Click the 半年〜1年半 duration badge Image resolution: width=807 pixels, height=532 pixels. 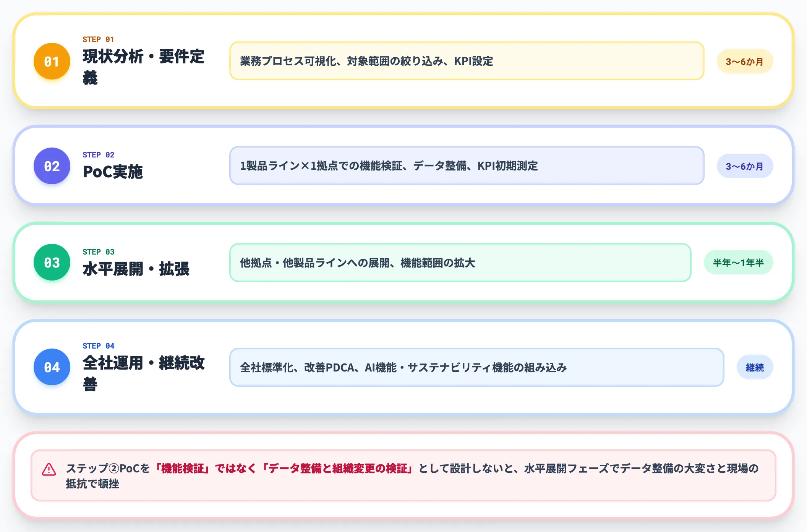(738, 263)
